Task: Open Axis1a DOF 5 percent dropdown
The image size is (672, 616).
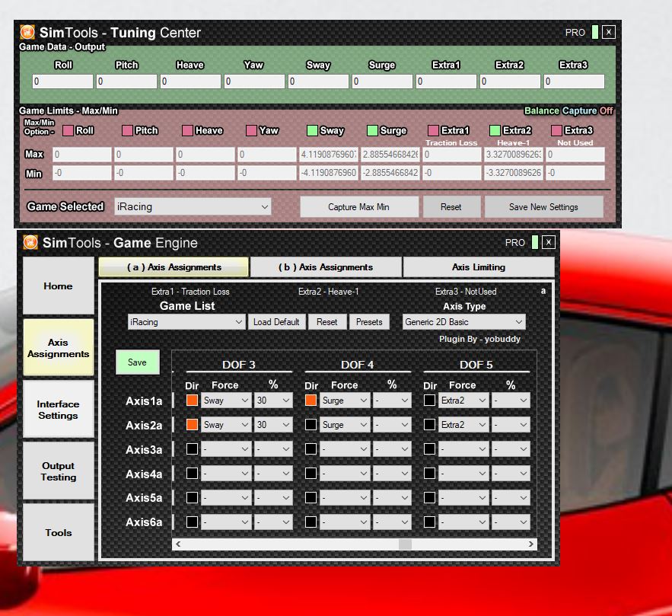Action: pyautogui.click(x=511, y=401)
